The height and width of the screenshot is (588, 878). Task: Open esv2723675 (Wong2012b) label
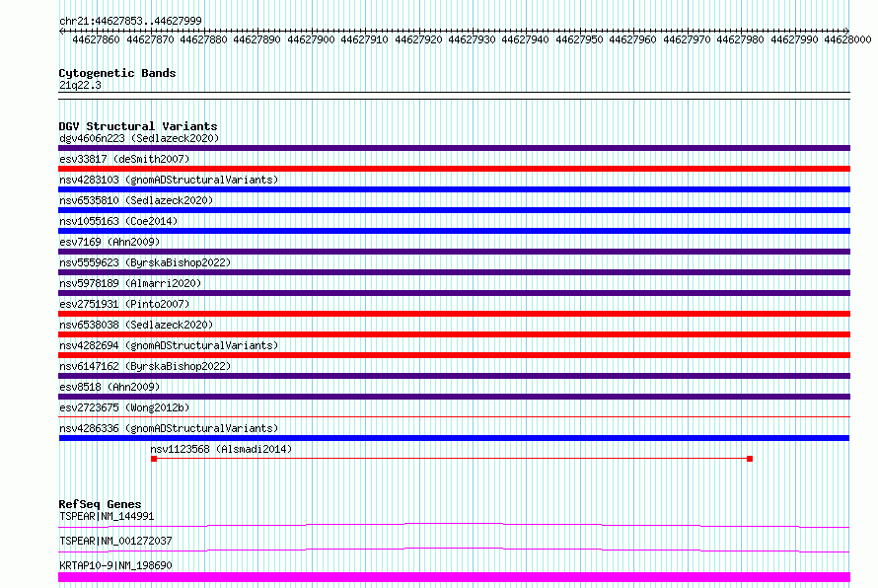[x=124, y=407]
